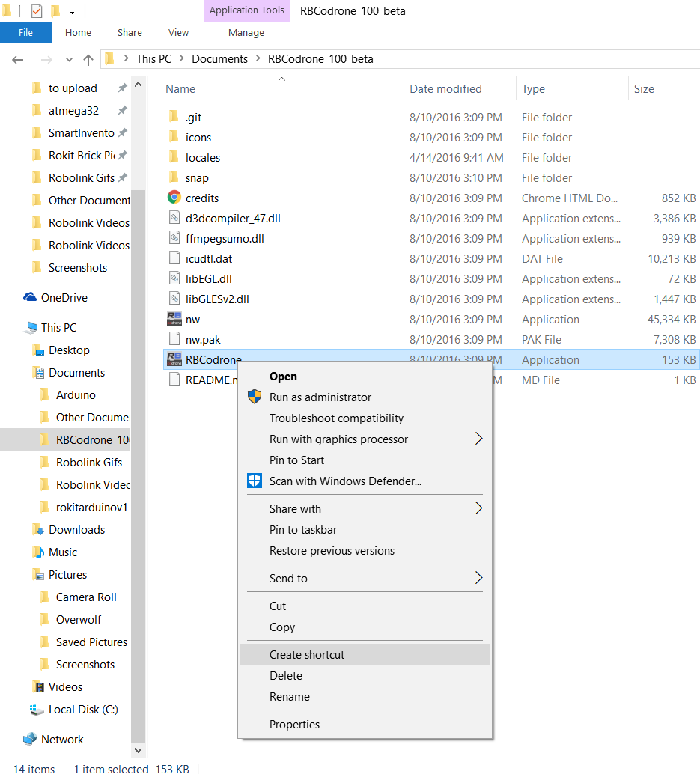Click the d3dcompiler_47.dll file icon
The width and height of the screenshot is (700, 777).
pyautogui.click(x=174, y=218)
